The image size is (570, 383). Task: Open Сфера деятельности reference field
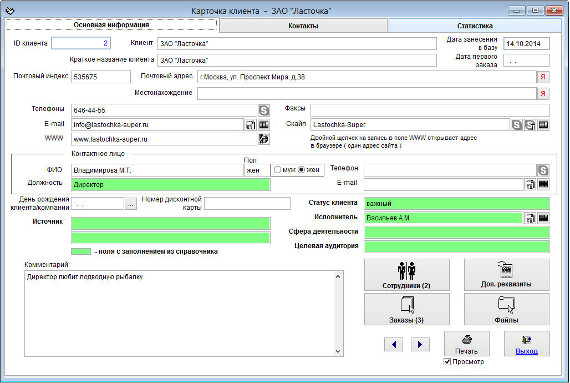[x=457, y=232]
